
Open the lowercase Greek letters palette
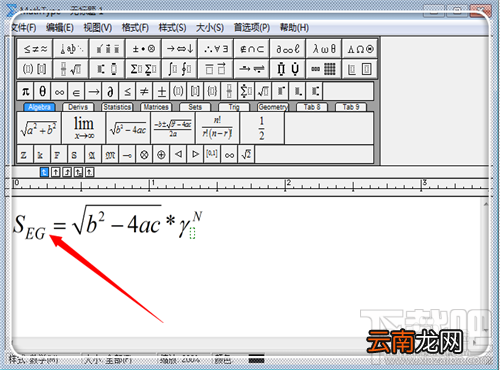324,49
